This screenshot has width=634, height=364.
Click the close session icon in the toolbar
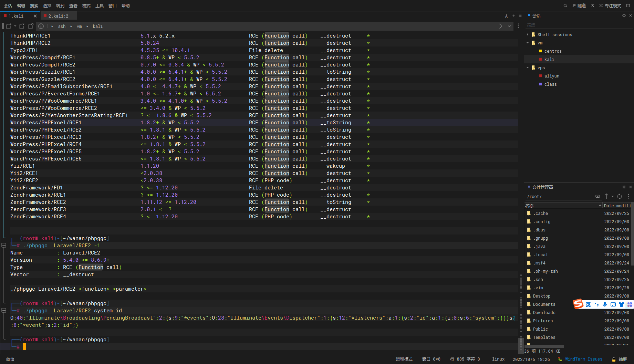22,26
